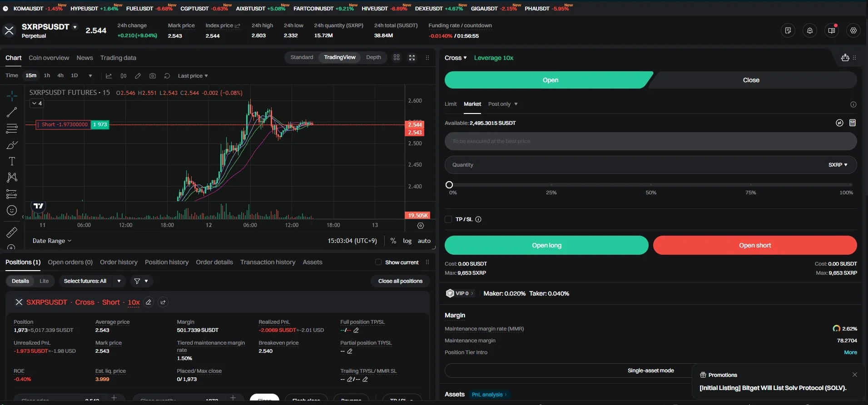Open the tutorial book icon

coord(832,30)
